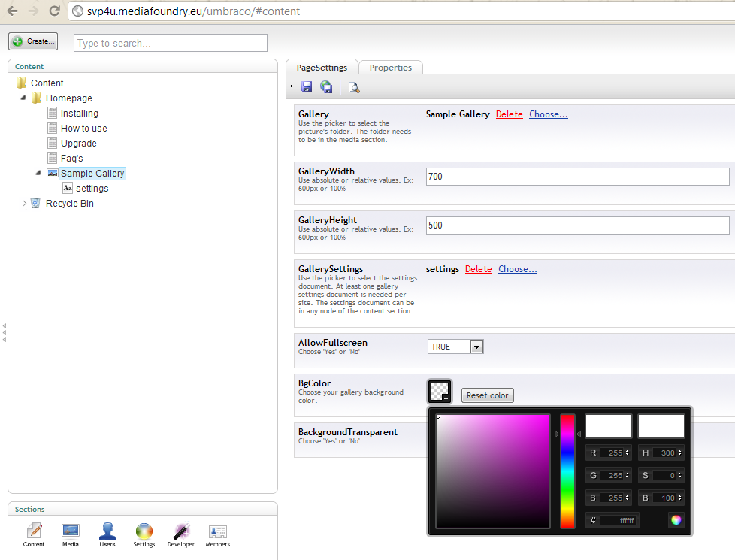Open the Users section icon
735x560 pixels.
[x=107, y=535]
